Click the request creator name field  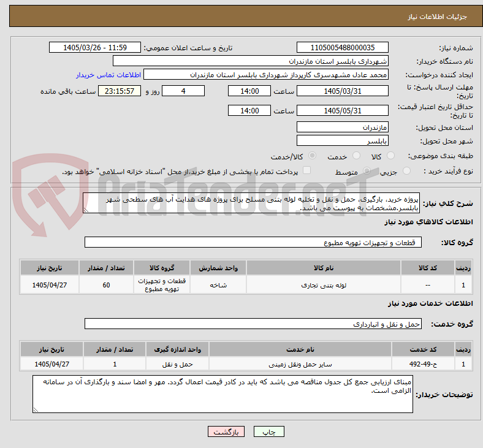point(266,75)
